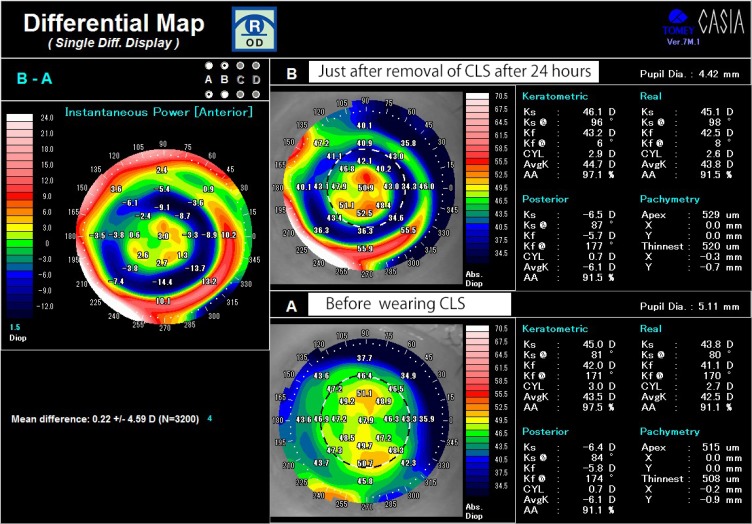The height and width of the screenshot is (524, 752).
Task: Select top-row radio button above B
Action: pos(224,66)
